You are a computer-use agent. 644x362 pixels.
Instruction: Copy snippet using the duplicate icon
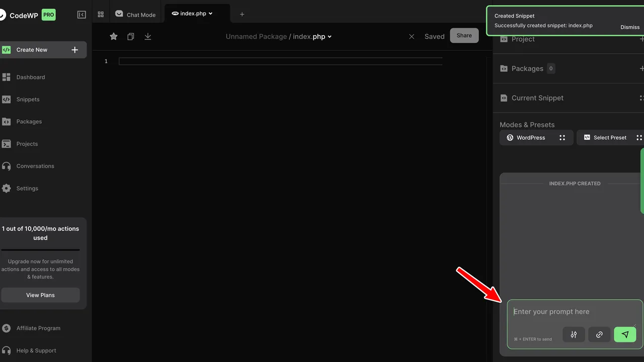coord(131,36)
